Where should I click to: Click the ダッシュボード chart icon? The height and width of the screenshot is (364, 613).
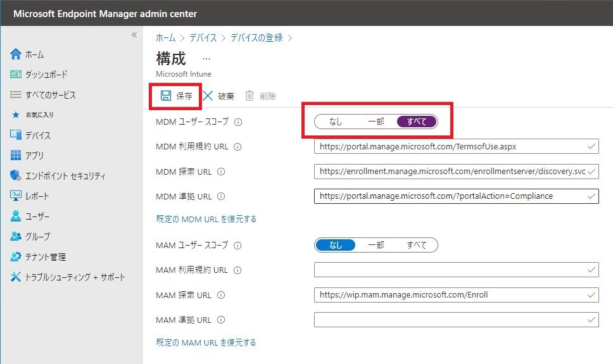[x=16, y=74]
